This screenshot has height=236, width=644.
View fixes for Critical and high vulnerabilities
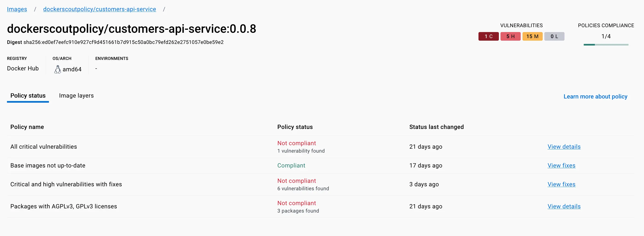(x=561, y=184)
